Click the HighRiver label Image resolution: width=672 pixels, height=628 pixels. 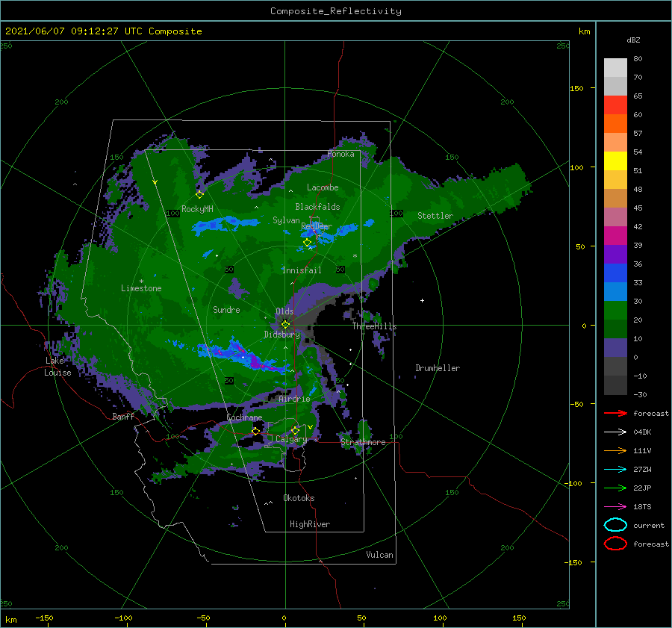point(309,524)
